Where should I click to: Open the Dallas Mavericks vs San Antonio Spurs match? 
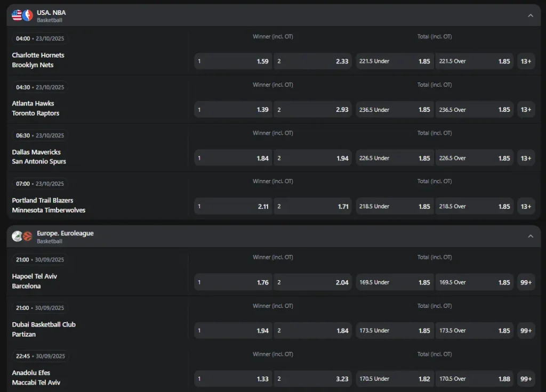[x=39, y=157]
